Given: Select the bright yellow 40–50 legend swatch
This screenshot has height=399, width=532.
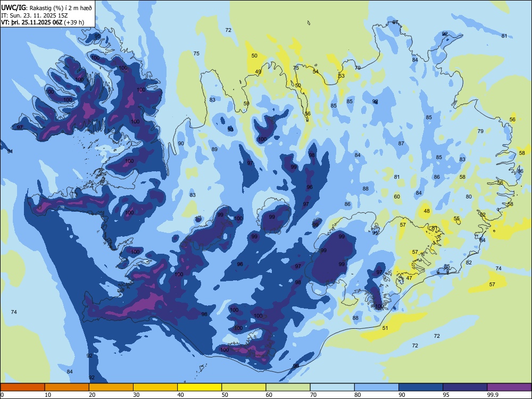Looking at the screenshot, I should pyautogui.click(x=199, y=387).
